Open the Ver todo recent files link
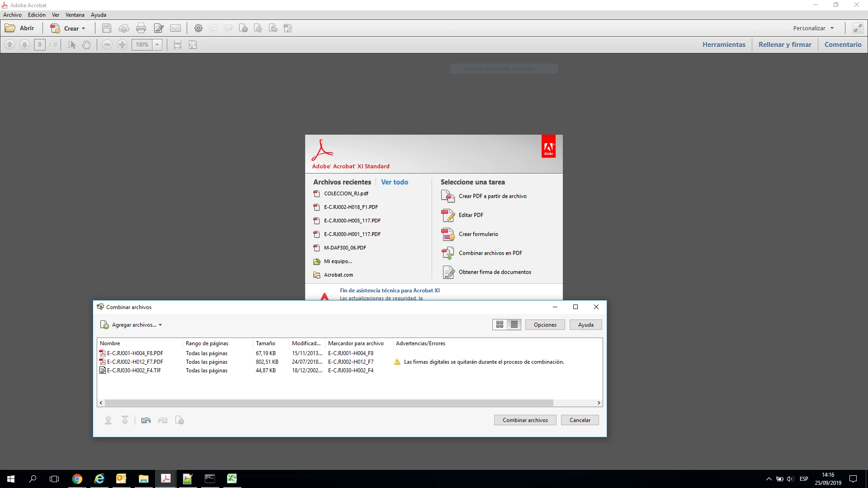The image size is (868, 488). (x=394, y=182)
